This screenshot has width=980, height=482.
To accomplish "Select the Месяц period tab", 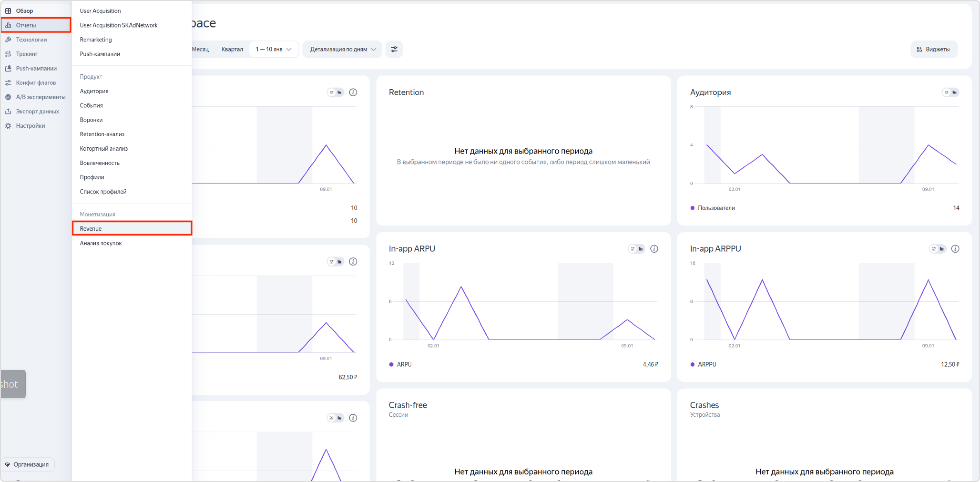I will (x=200, y=49).
